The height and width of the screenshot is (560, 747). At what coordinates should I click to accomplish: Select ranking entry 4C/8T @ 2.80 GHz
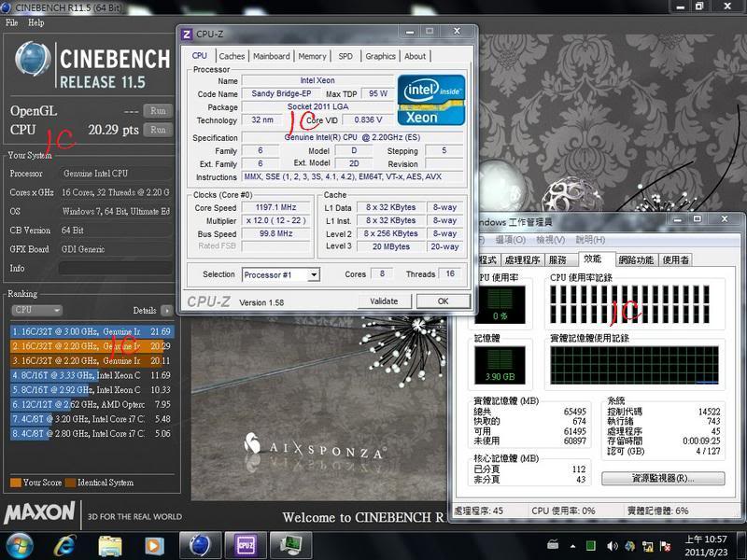pos(92,434)
